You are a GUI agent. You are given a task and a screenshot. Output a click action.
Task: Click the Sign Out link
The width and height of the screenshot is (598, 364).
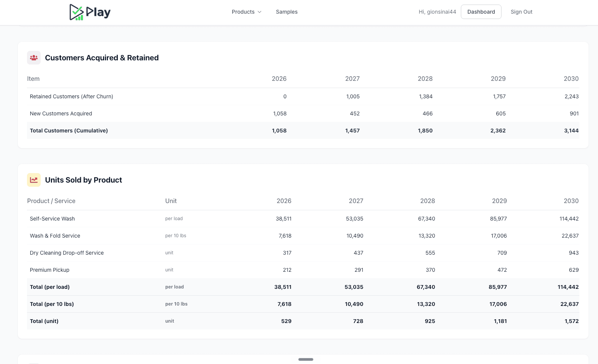(x=521, y=12)
